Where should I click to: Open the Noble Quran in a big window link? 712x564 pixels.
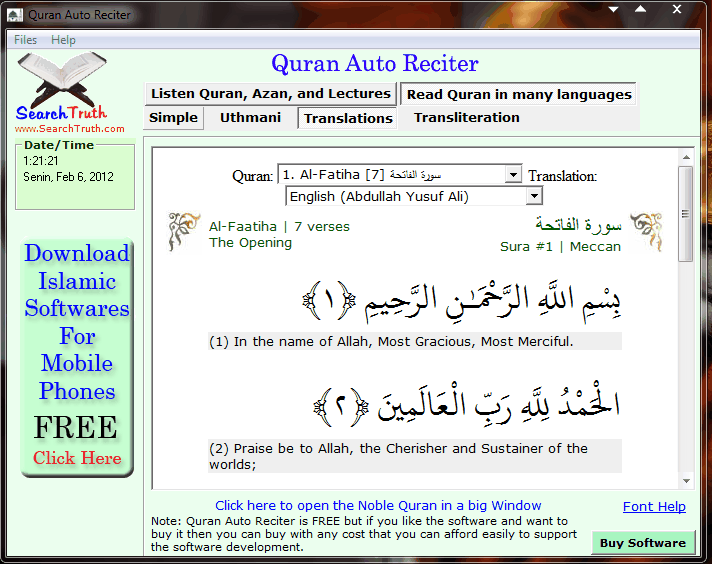(x=378, y=505)
